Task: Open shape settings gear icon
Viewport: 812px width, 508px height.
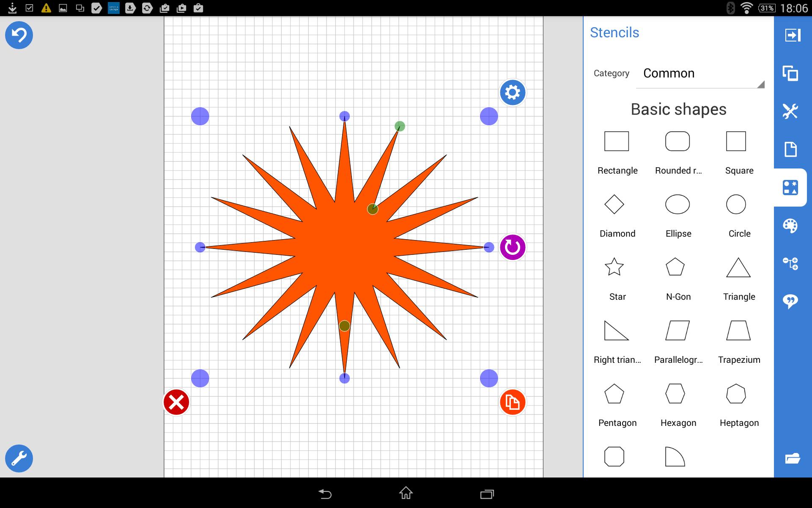Action: click(x=513, y=92)
